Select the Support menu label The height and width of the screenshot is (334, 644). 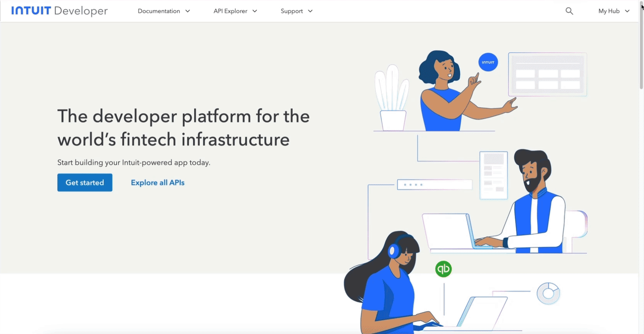tap(292, 11)
